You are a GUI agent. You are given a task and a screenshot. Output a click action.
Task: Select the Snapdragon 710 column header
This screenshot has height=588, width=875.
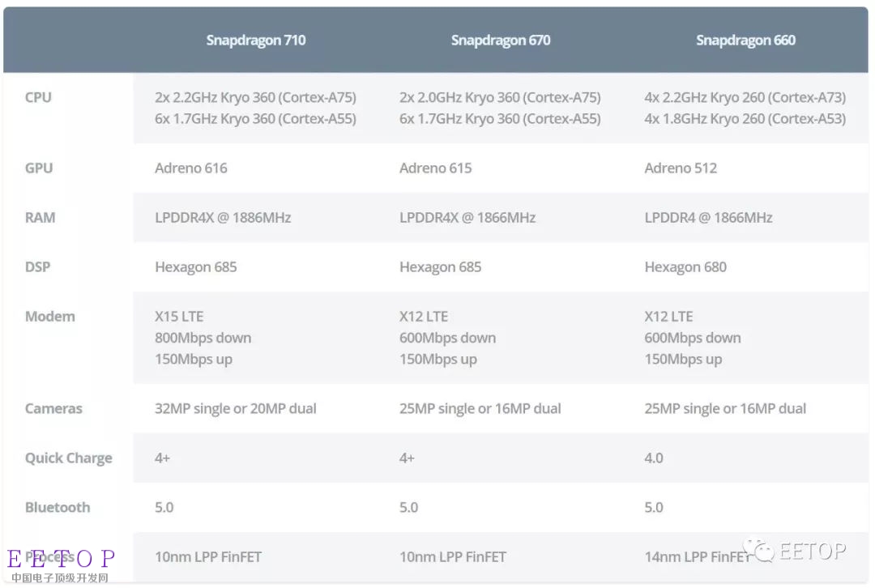pos(256,40)
